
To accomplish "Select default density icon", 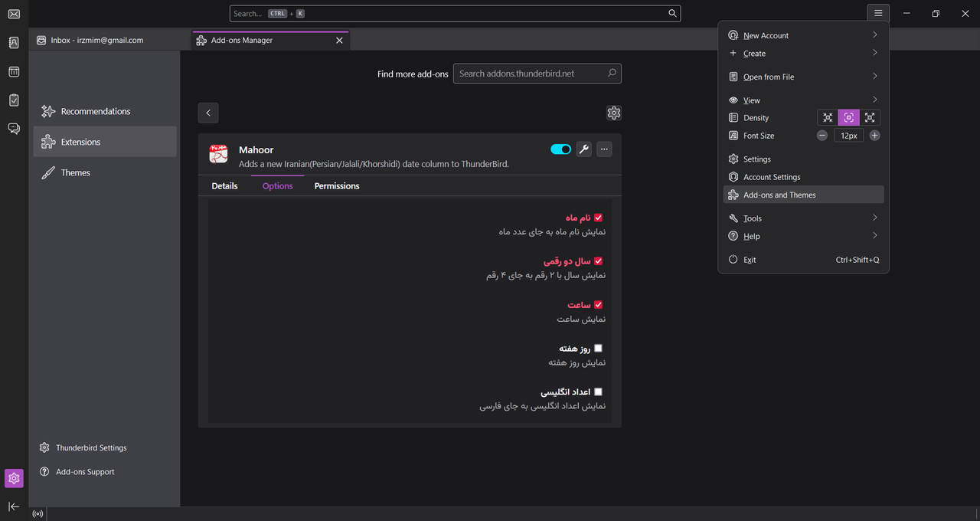I will pyautogui.click(x=848, y=117).
